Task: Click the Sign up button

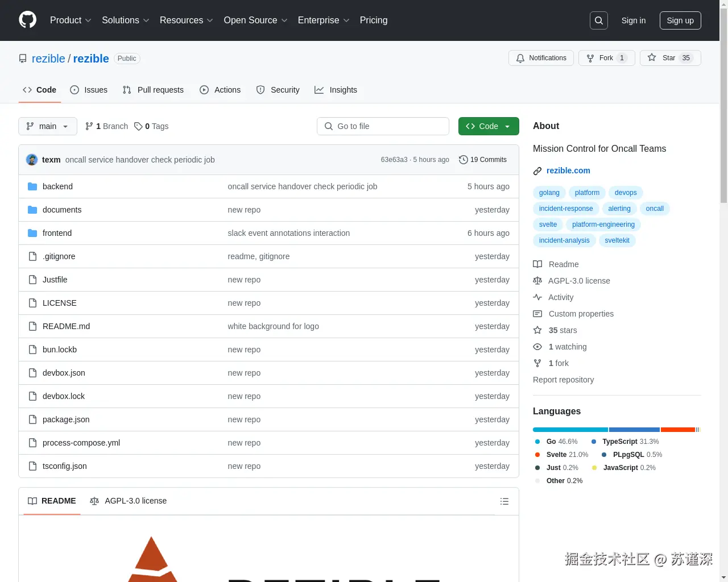Action: (x=680, y=20)
